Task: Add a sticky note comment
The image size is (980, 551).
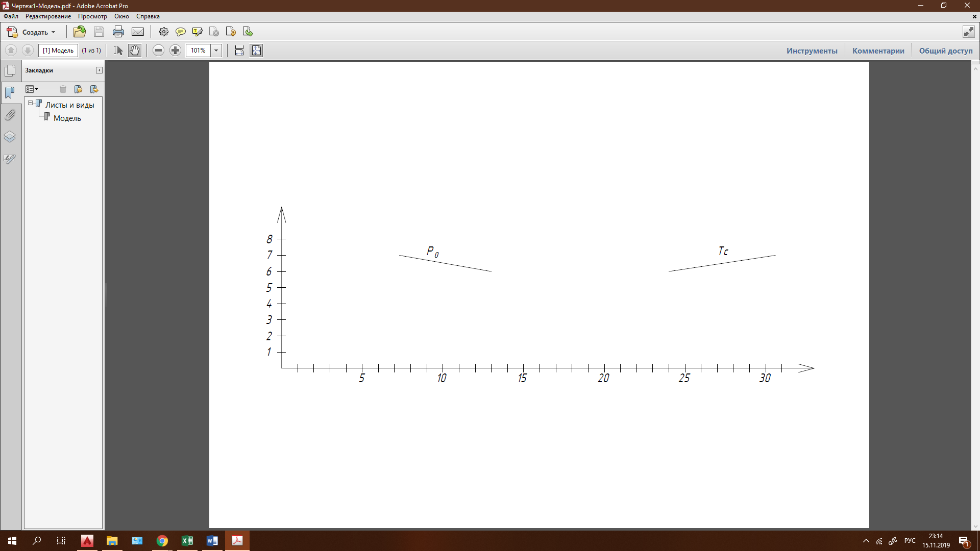Action: click(180, 32)
